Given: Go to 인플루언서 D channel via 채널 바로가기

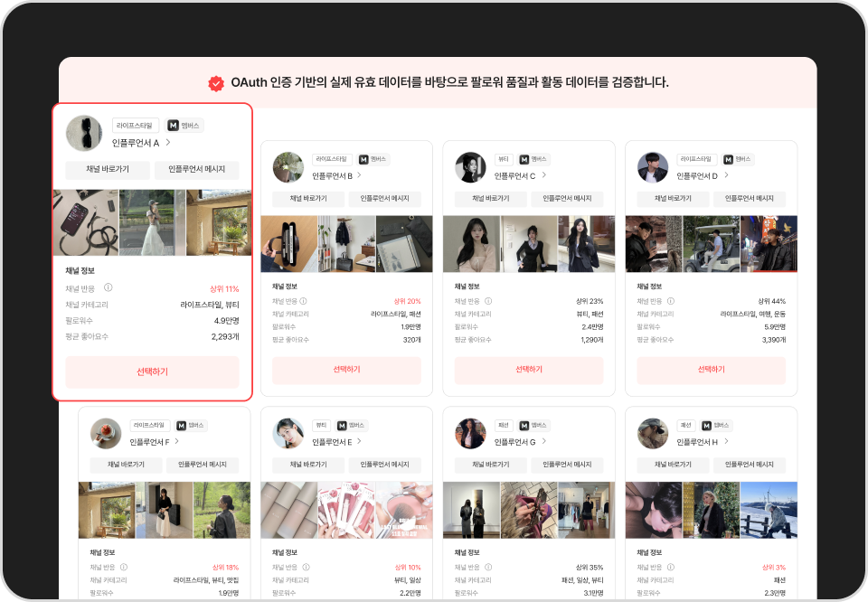Looking at the screenshot, I should pyautogui.click(x=673, y=199).
